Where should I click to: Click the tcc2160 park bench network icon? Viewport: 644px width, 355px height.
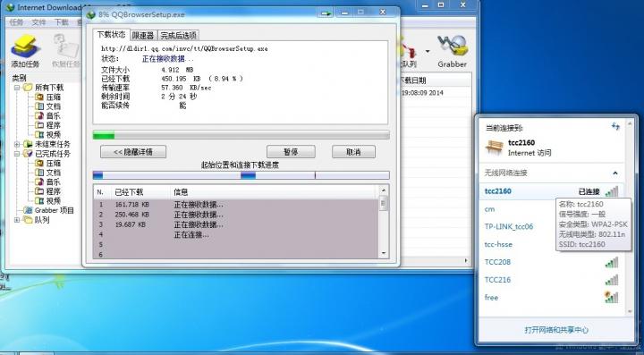(494, 148)
